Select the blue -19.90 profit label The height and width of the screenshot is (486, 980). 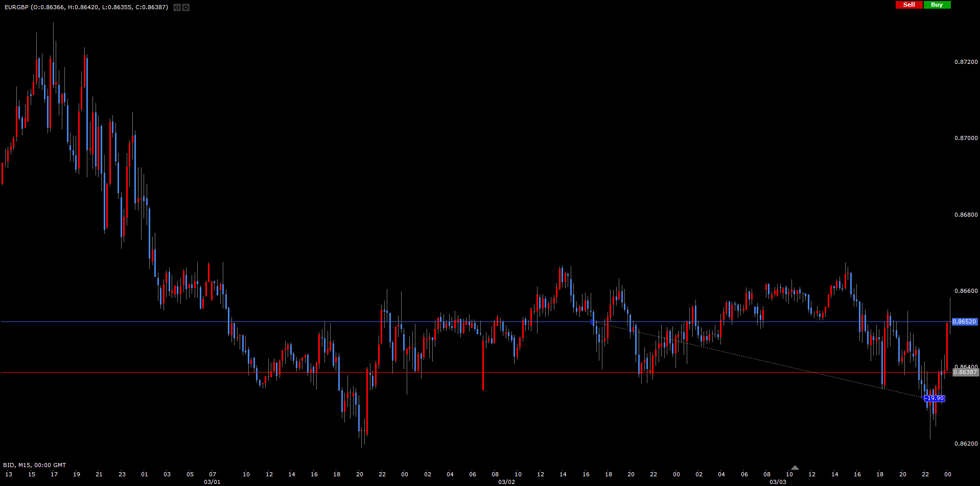pos(935,398)
